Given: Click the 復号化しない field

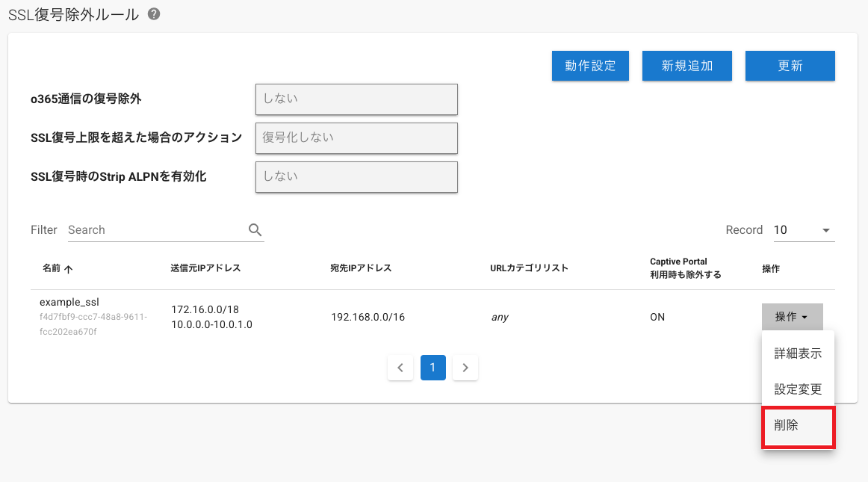Looking at the screenshot, I should (356, 138).
